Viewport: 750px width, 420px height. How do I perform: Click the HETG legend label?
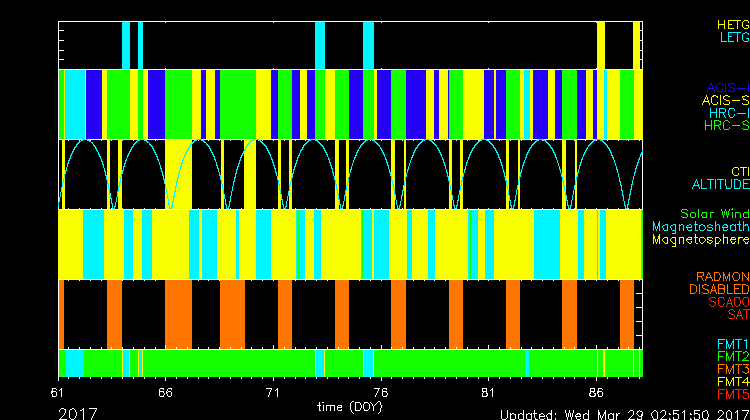732,24
